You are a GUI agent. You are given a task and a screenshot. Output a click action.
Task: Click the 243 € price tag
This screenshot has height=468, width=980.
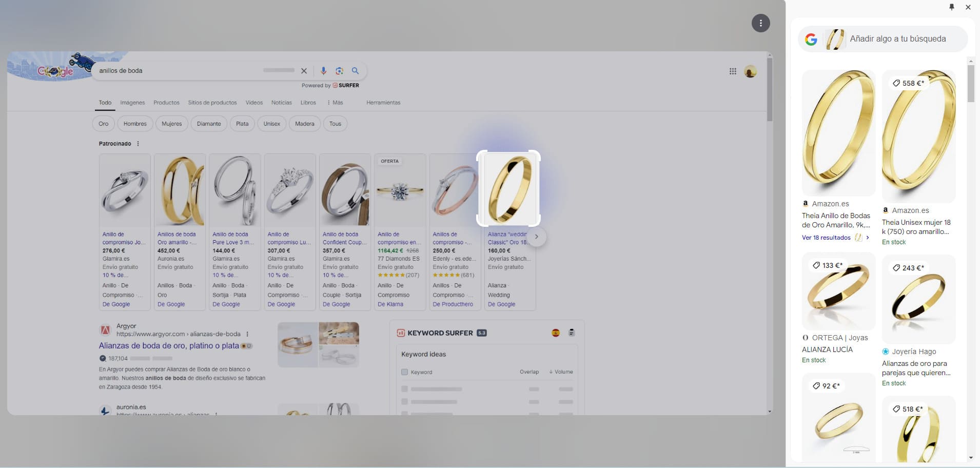click(908, 268)
